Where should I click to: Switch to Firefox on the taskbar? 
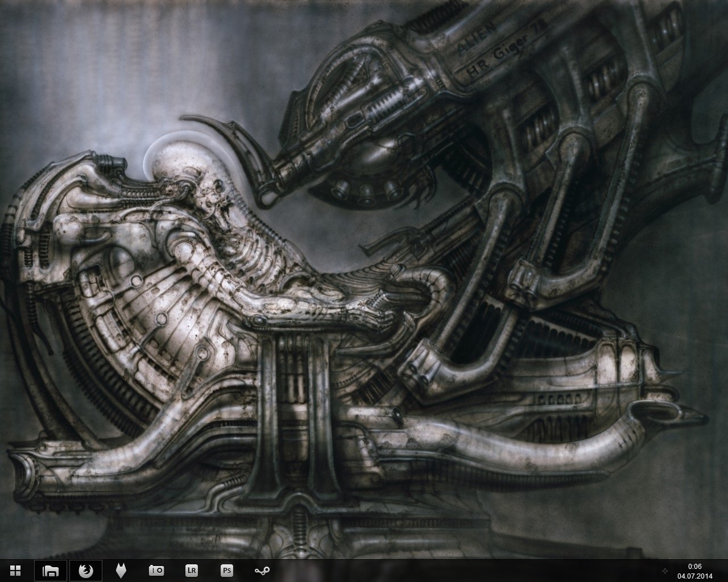pos(85,570)
